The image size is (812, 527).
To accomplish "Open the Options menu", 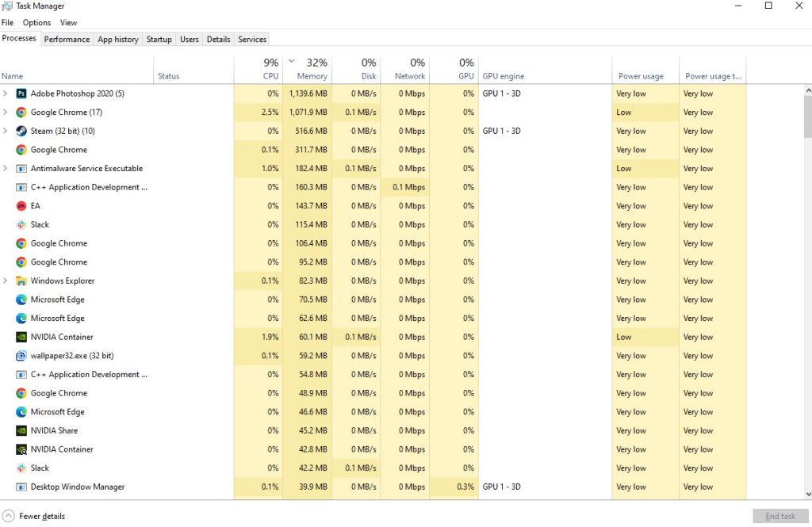I will pos(36,23).
